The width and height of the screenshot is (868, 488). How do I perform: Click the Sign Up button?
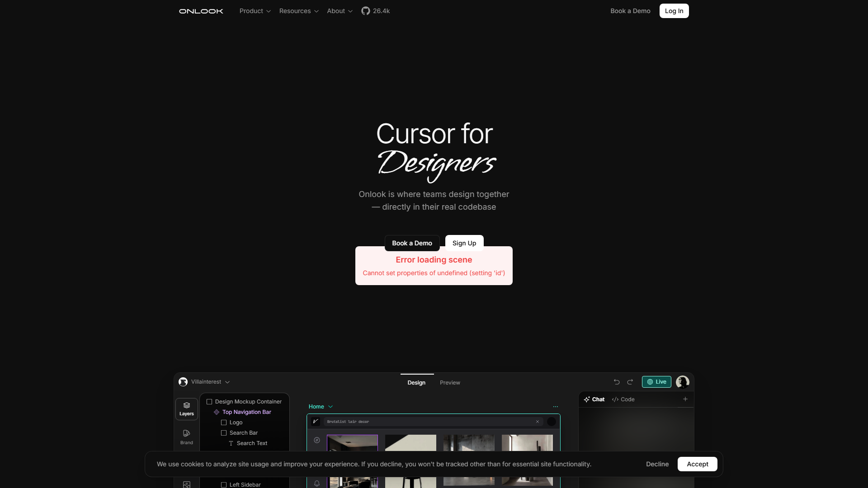click(x=464, y=243)
